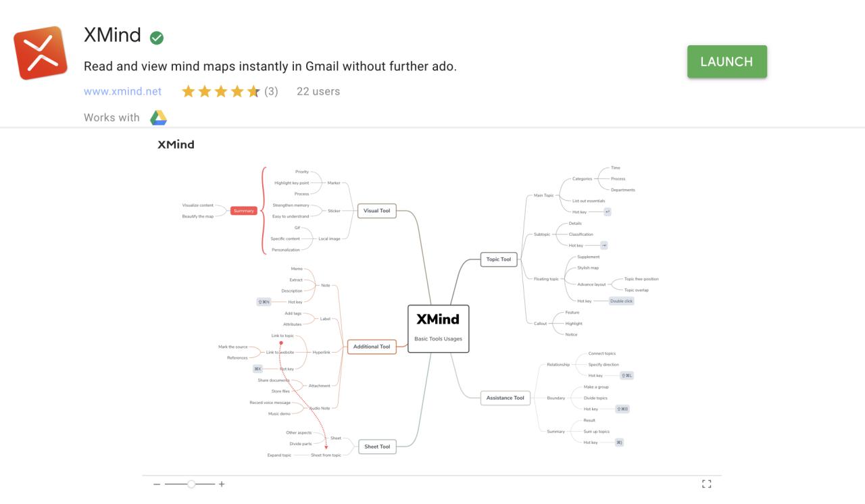Click the green verified checkmark badge
Screen dimensions: 865x504
pos(157,38)
